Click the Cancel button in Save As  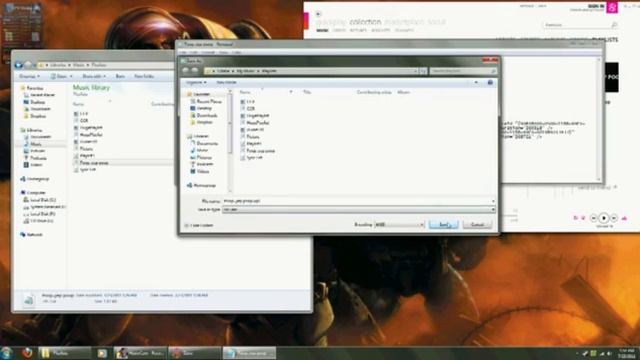(x=477, y=224)
